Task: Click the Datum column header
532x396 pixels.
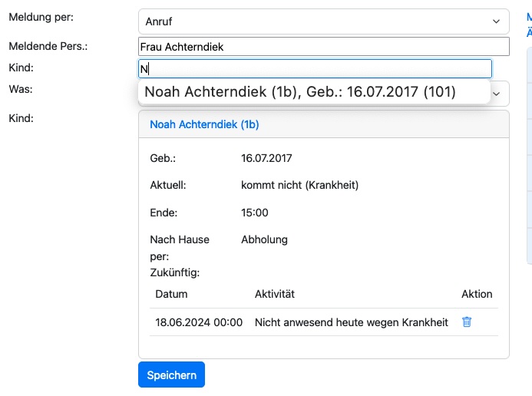Action: [171, 294]
